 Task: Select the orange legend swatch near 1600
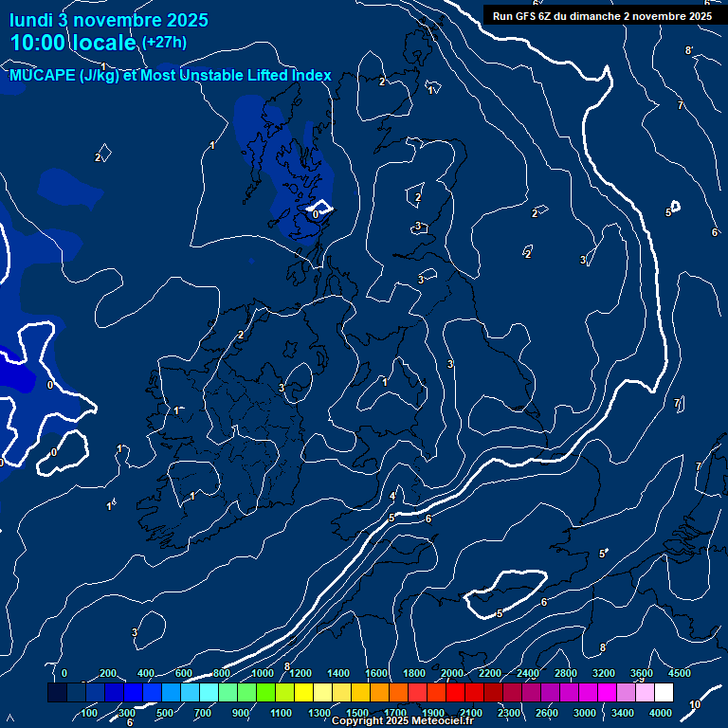[379, 694]
